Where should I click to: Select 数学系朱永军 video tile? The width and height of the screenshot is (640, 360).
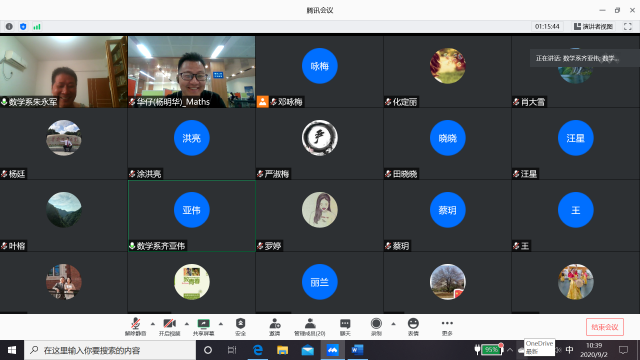(x=64, y=72)
